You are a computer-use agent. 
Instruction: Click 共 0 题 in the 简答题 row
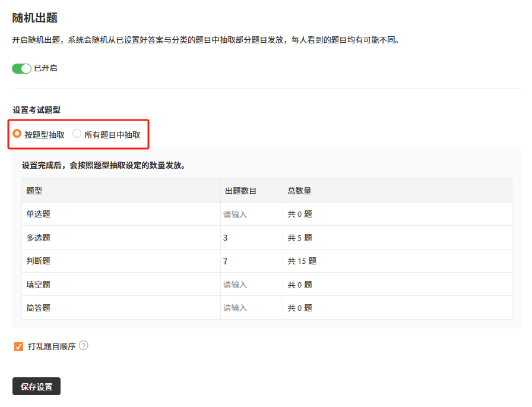300,308
